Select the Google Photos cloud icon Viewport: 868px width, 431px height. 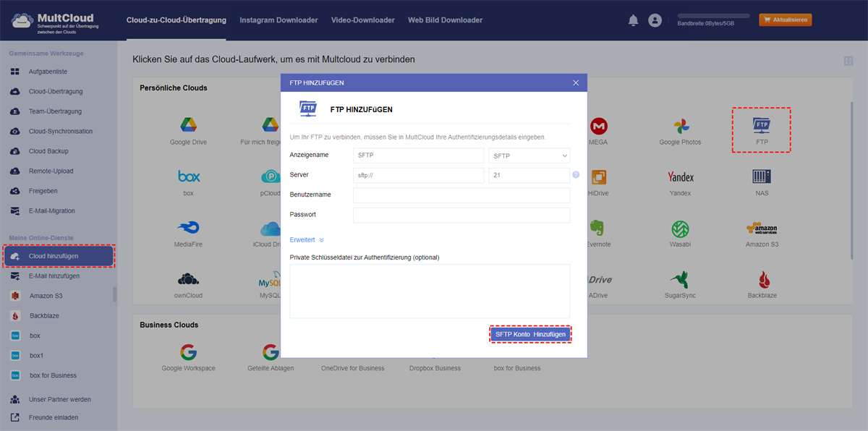(x=680, y=126)
